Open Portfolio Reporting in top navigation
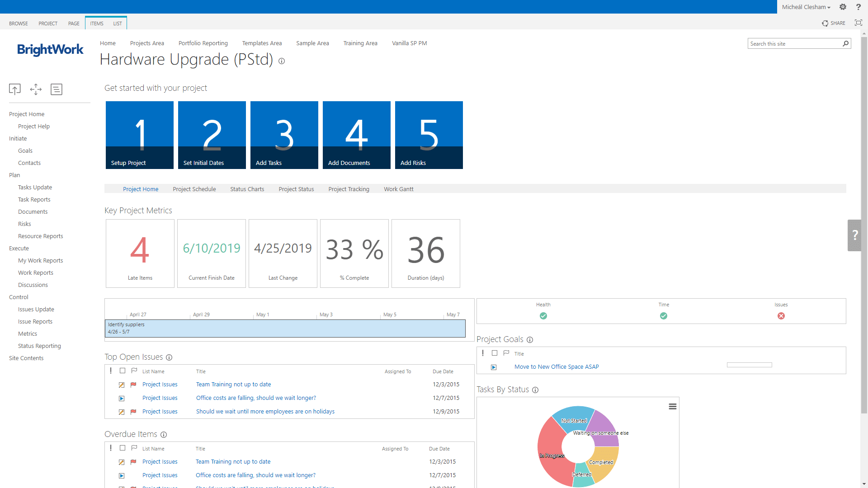Image resolution: width=868 pixels, height=488 pixels. tap(203, 43)
